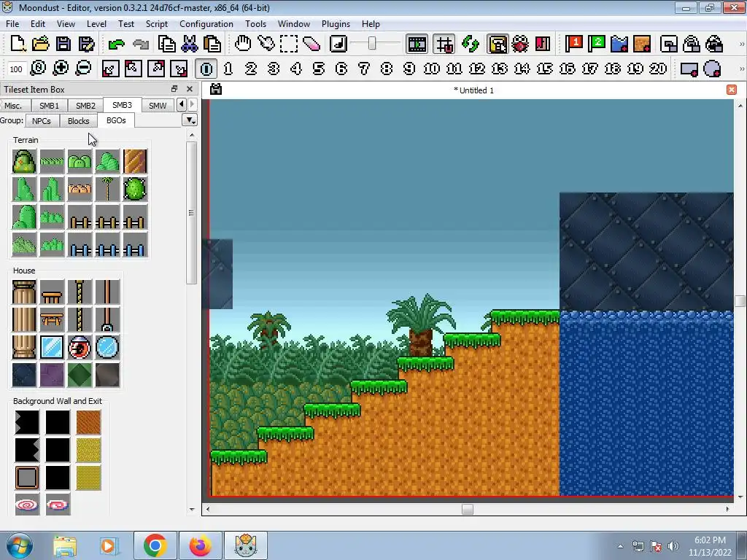Expand the top toolbar overflow chevron
The image size is (747, 560).
741,44
